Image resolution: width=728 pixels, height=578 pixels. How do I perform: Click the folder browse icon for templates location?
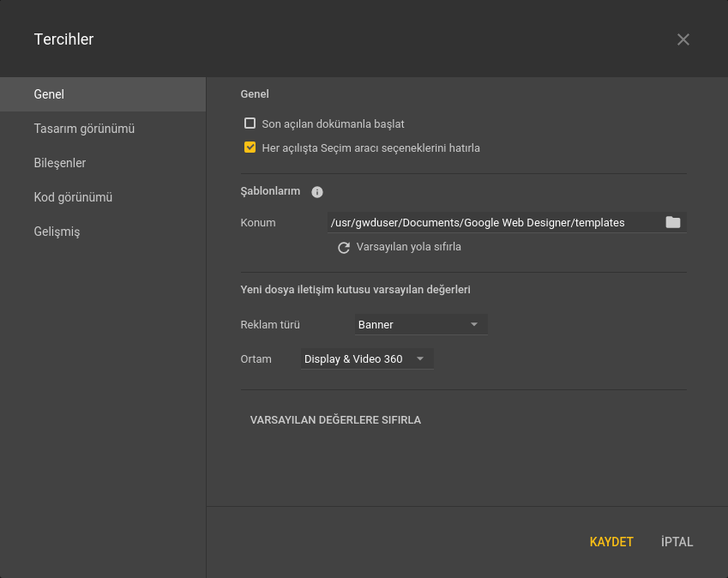click(673, 222)
